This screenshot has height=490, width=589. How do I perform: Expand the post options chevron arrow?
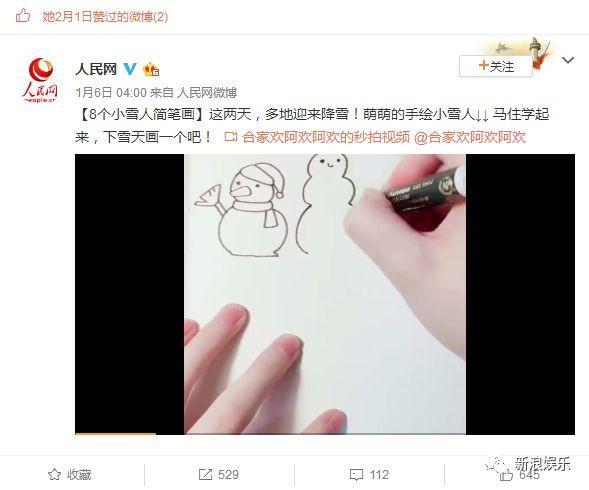tap(568, 60)
